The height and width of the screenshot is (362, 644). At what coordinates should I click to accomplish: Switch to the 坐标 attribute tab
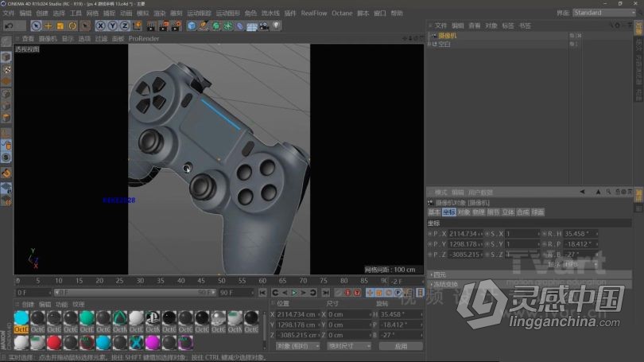pyautogui.click(x=449, y=212)
